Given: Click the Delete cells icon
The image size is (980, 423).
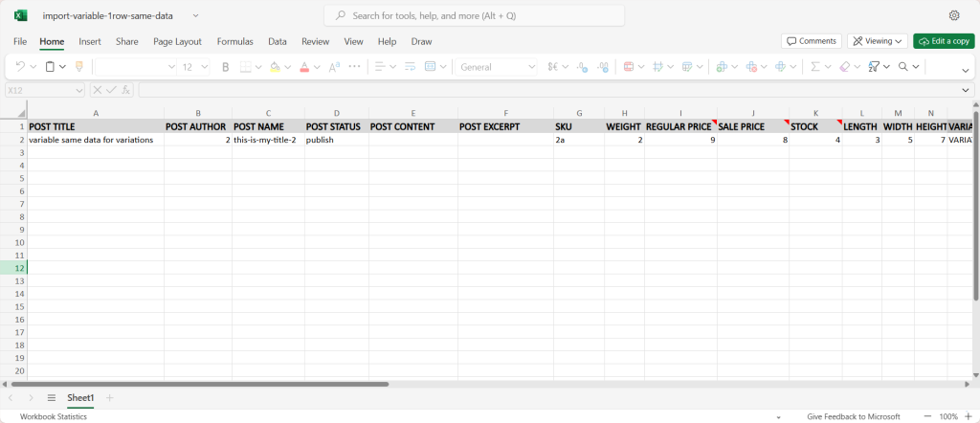Looking at the screenshot, I should click(x=751, y=67).
